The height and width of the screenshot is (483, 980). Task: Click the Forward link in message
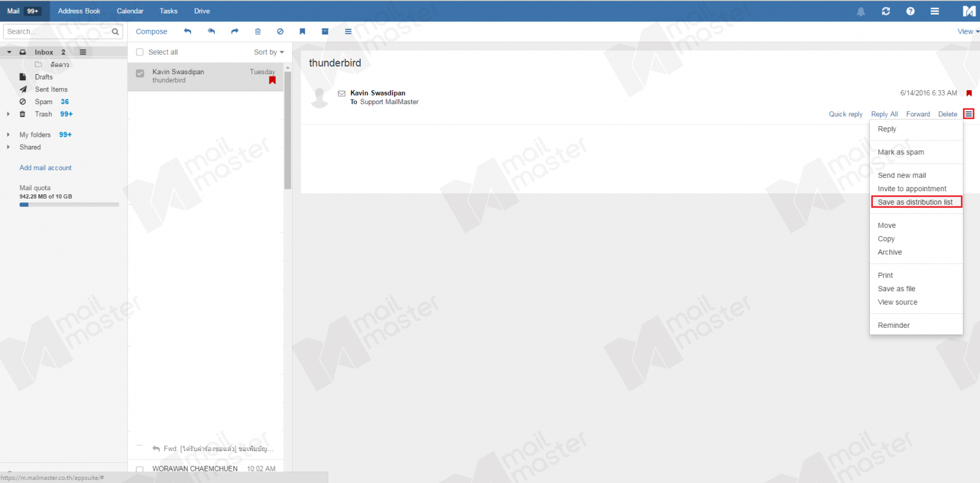click(918, 114)
